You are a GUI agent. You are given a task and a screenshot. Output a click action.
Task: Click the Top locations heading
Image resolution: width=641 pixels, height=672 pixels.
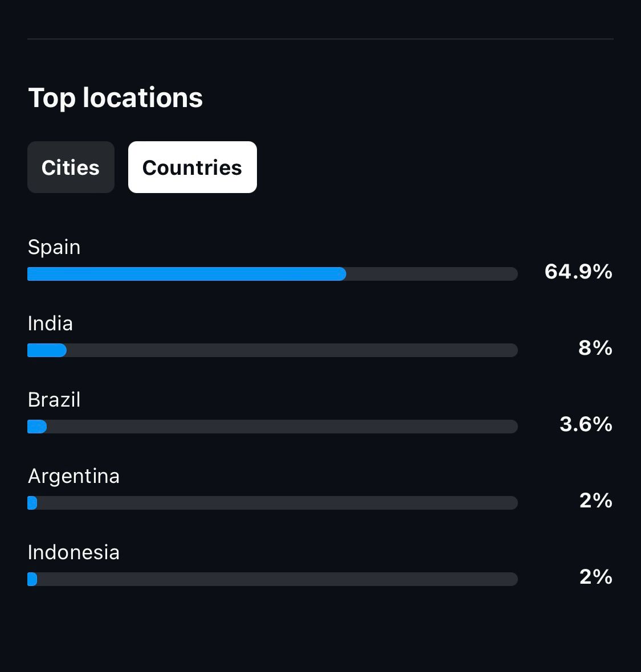pyautogui.click(x=116, y=97)
